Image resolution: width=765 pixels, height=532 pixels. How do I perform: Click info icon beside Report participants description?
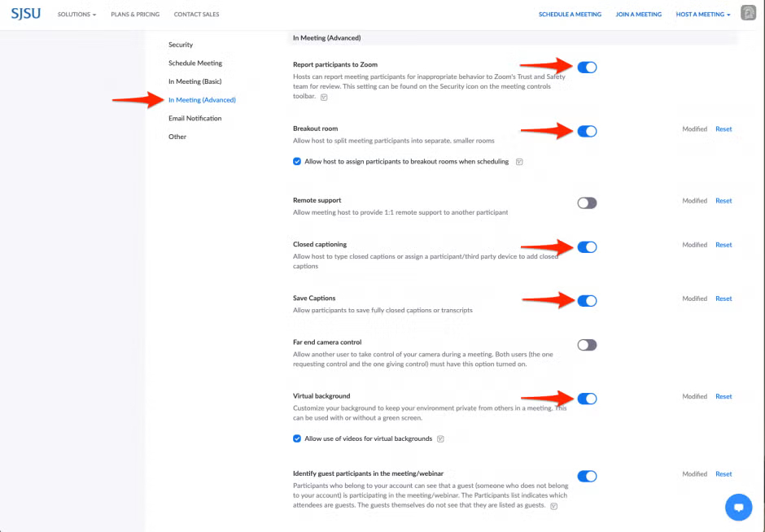(324, 97)
